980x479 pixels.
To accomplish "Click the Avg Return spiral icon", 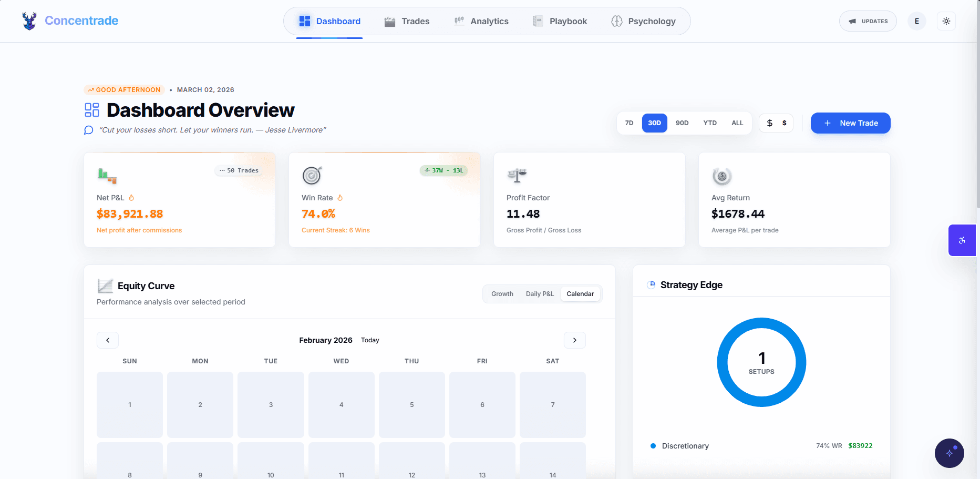I will [722, 176].
